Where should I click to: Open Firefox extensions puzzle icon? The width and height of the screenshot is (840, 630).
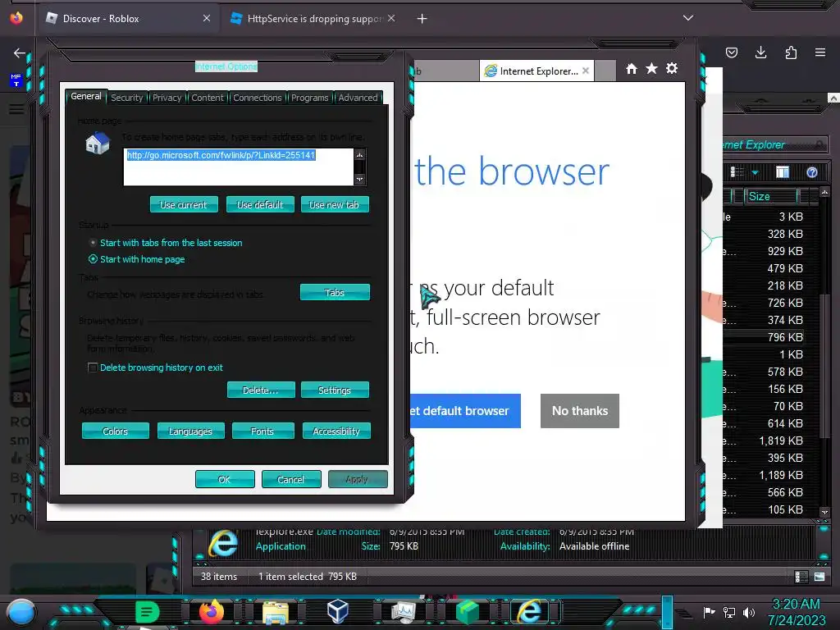click(x=791, y=52)
